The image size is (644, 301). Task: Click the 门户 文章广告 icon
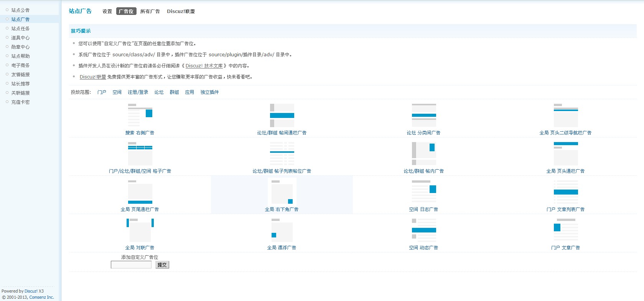(566, 230)
